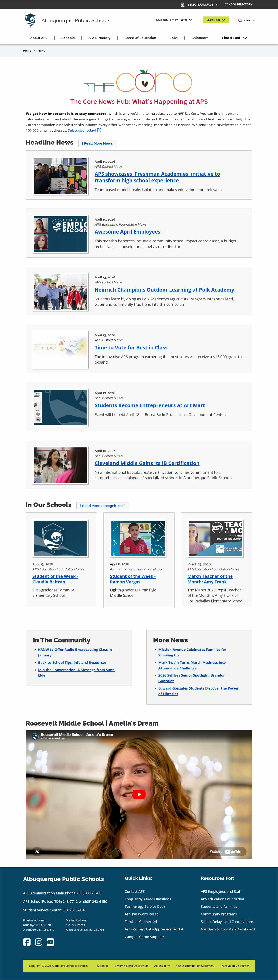Click the Accessibility footer link
Viewport: 278px width, 980px height.
coord(162,965)
